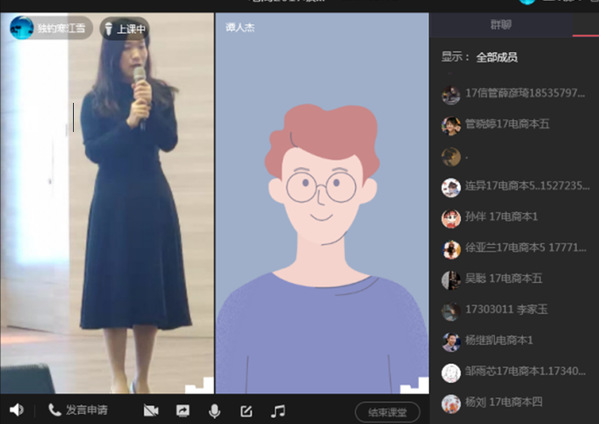This screenshot has width=599, height=424.
Task: Toggle the camera off icon
Action: click(x=151, y=411)
